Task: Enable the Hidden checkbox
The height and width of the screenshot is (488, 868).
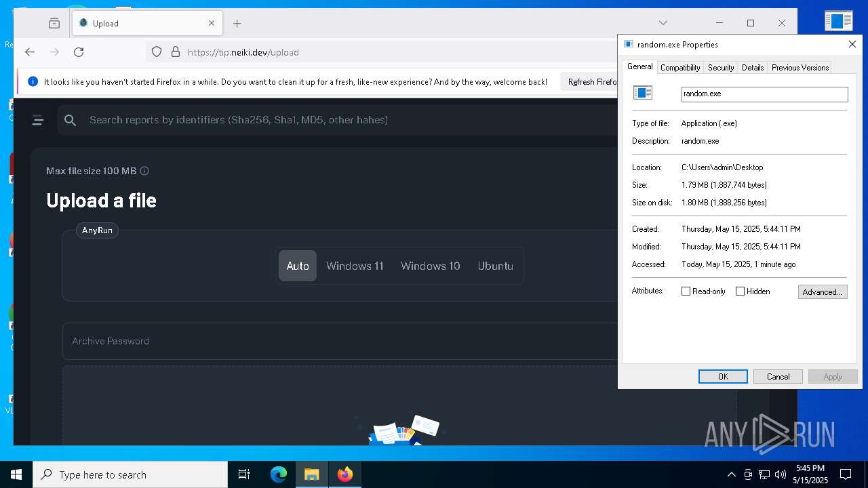Action: point(740,291)
